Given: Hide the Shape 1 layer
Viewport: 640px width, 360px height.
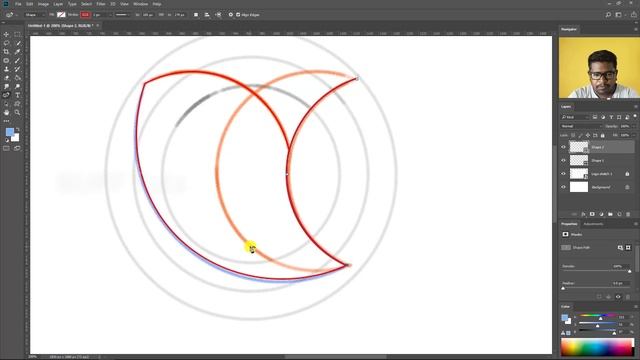Looking at the screenshot, I should (563, 160).
